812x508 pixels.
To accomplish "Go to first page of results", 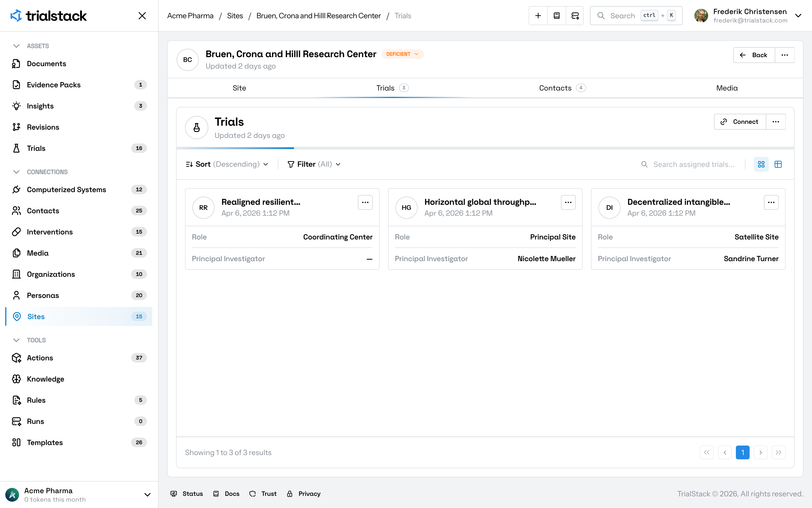I will click(x=707, y=452).
